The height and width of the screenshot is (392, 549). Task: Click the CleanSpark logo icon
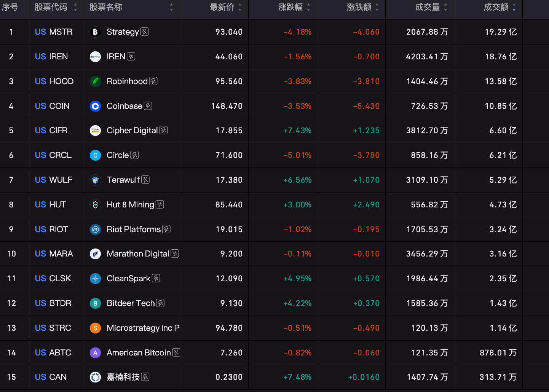click(x=95, y=279)
